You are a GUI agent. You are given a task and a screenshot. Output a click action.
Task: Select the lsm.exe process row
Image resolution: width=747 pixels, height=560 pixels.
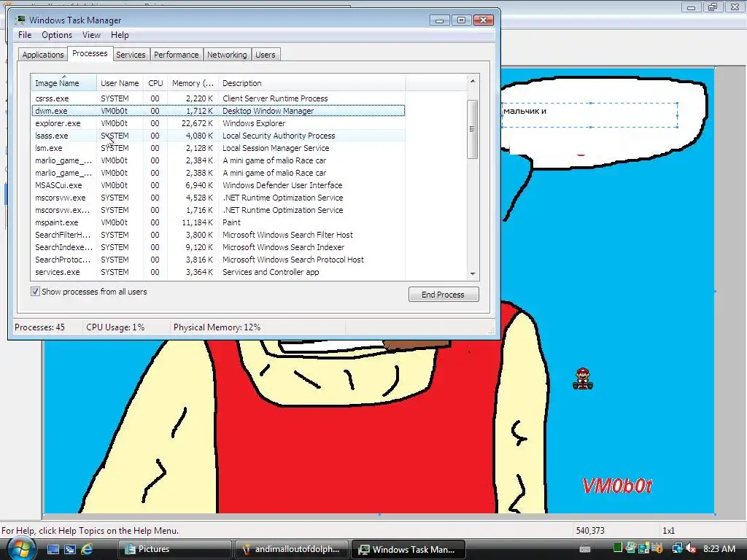pyautogui.click(x=218, y=147)
